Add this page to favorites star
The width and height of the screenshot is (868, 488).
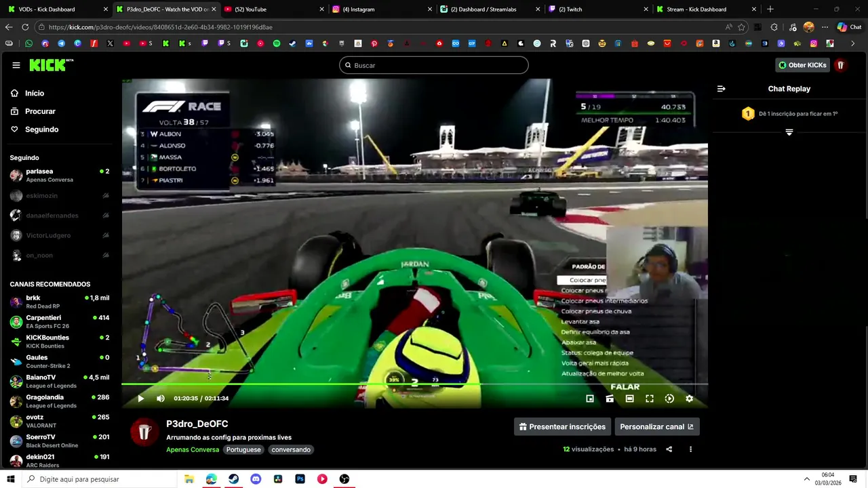tap(742, 27)
